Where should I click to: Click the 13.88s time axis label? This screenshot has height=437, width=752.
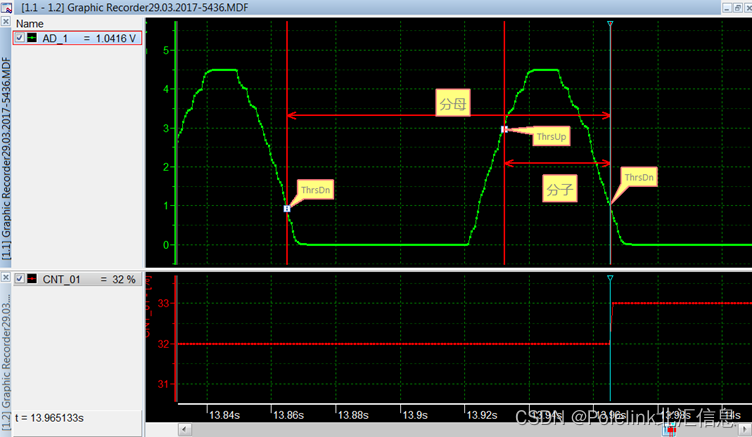tap(353, 415)
